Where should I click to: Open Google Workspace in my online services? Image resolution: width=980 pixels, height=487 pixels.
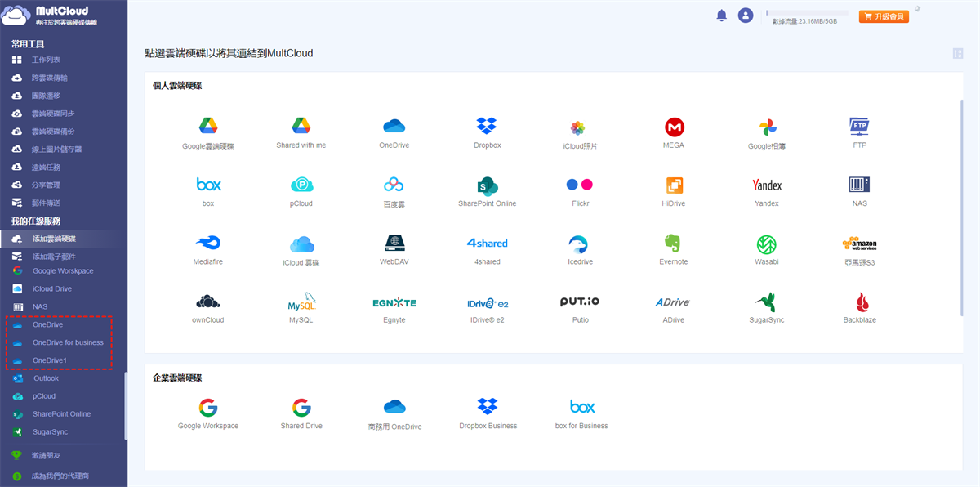pyautogui.click(x=63, y=271)
